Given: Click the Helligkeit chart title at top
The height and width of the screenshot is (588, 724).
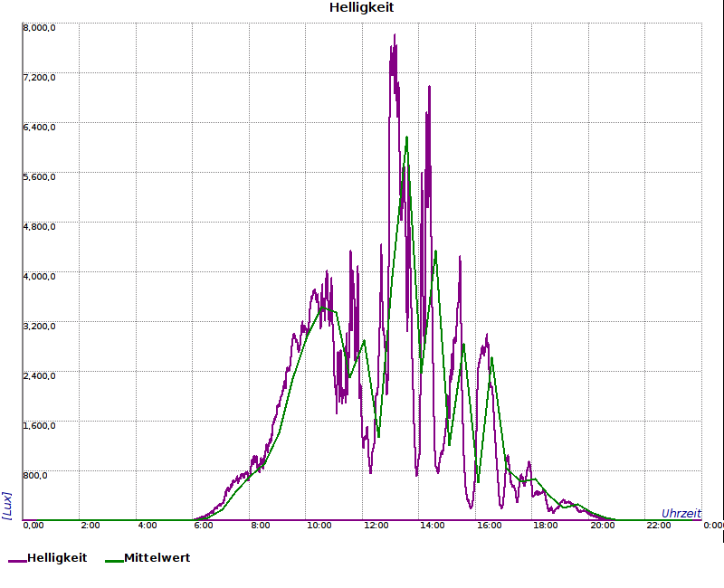Looking at the screenshot, I should point(361,8).
